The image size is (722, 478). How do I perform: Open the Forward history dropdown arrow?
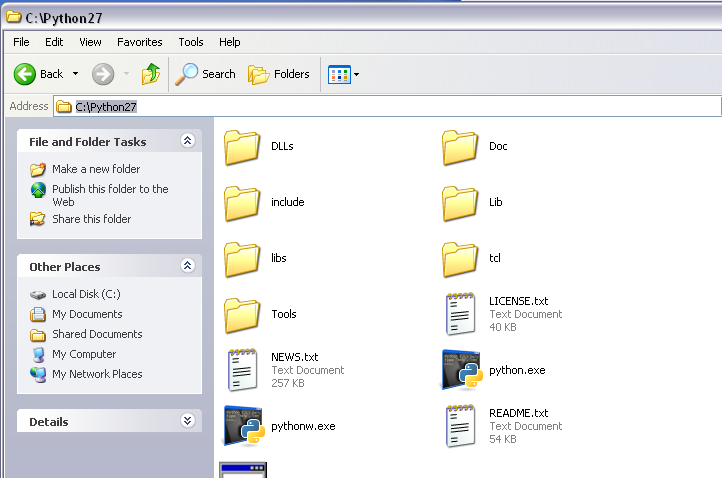pyautogui.click(x=126, y=74)
